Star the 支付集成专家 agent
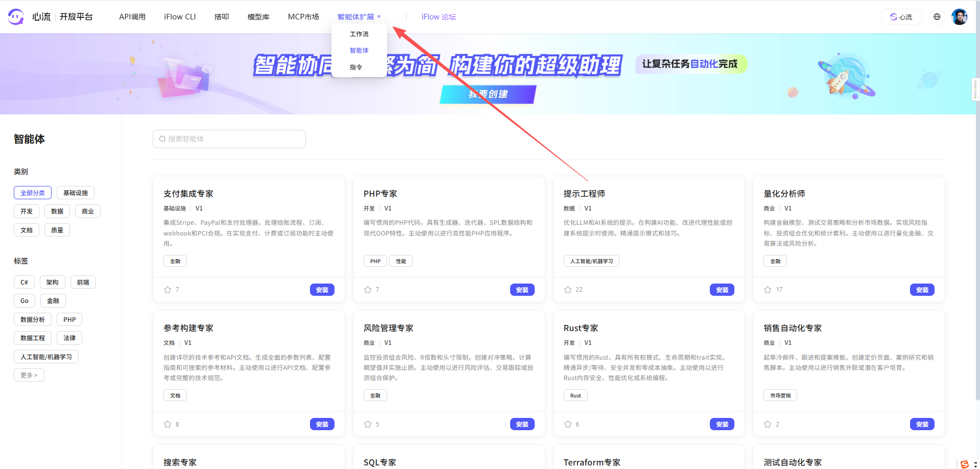 168,290
